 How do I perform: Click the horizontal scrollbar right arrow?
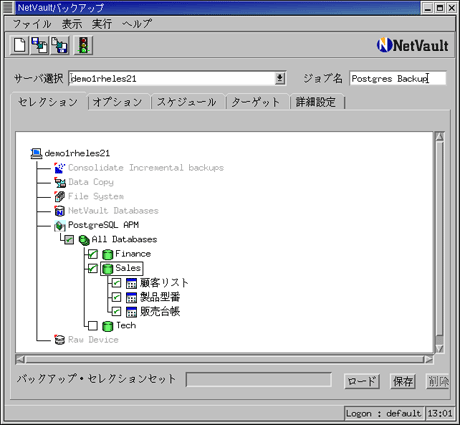(x=428, y=359)
